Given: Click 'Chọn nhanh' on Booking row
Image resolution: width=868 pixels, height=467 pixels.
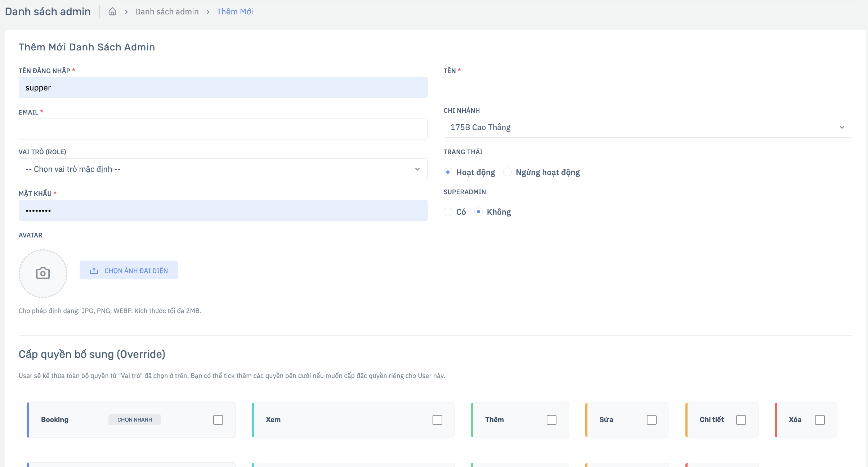Looking at the screenshot, I should [x=135, y=420].
